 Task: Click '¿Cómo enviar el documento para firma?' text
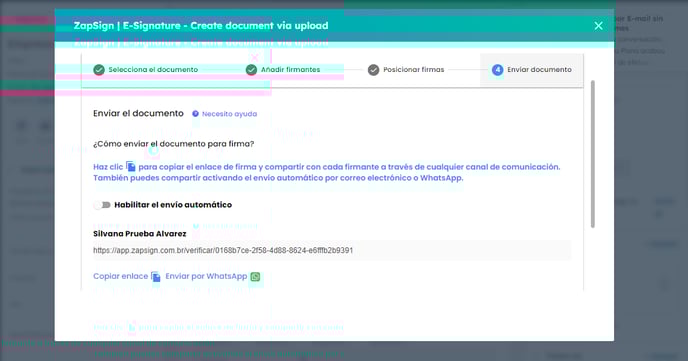coord(173,143)
